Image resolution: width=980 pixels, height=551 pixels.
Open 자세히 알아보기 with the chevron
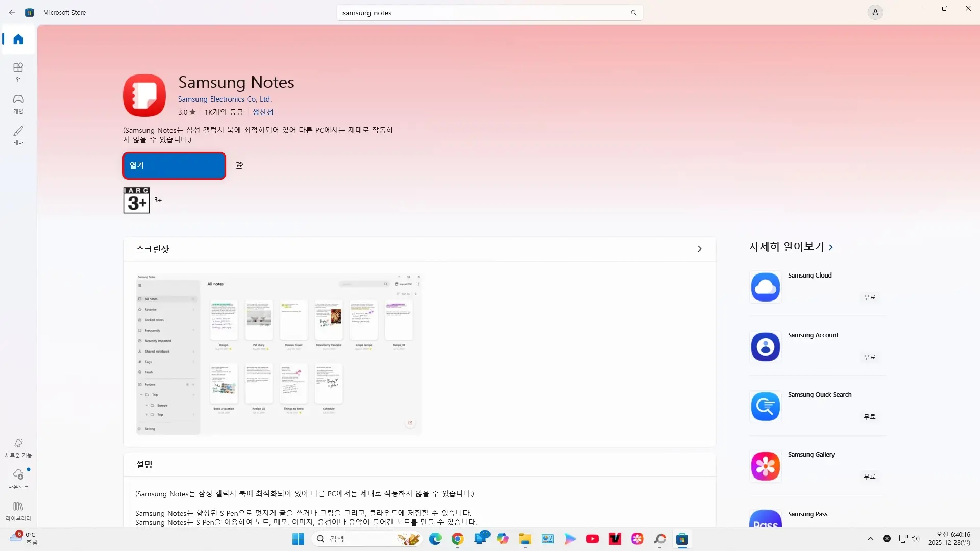coord(831,247)
